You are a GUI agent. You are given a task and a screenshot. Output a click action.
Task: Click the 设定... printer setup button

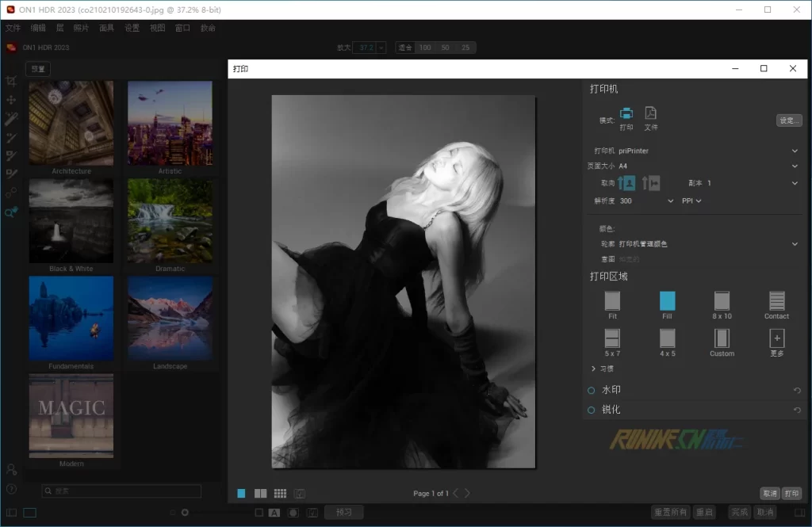(x=788, y=121)
